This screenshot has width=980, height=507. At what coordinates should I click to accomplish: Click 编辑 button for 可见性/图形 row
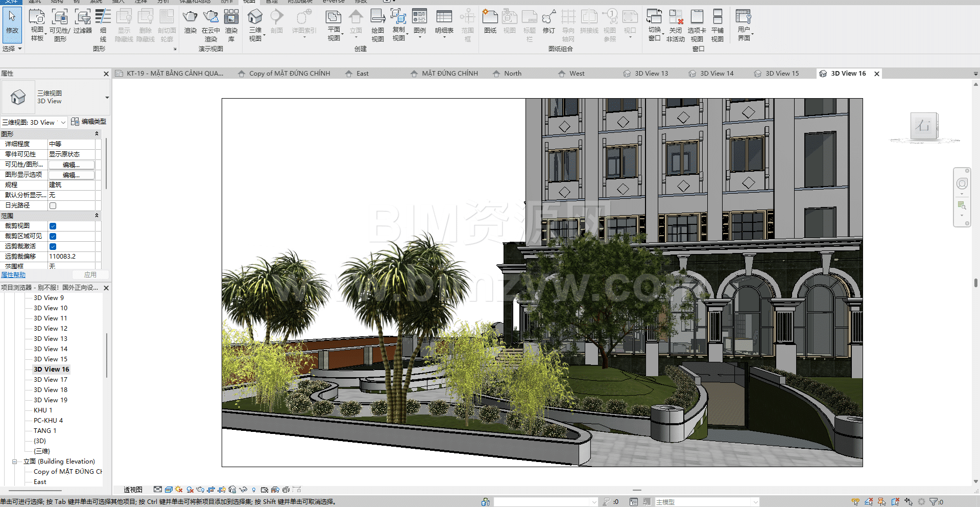coord(71,165)
